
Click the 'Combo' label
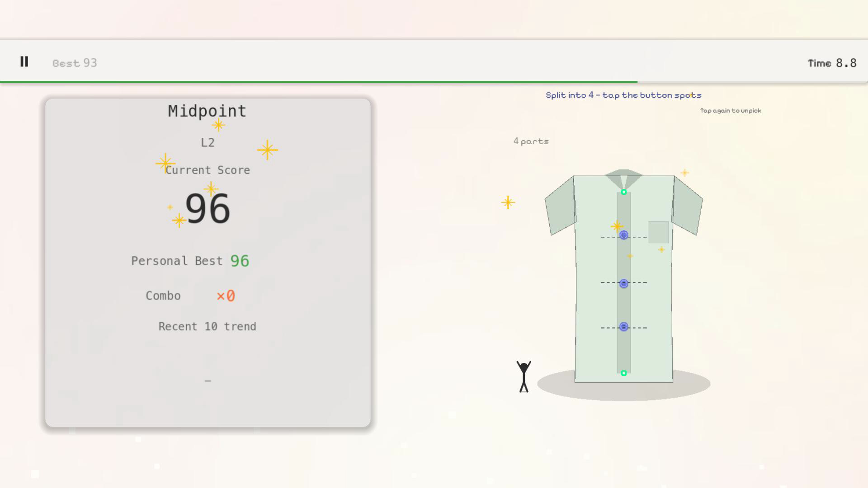[163, 296]
